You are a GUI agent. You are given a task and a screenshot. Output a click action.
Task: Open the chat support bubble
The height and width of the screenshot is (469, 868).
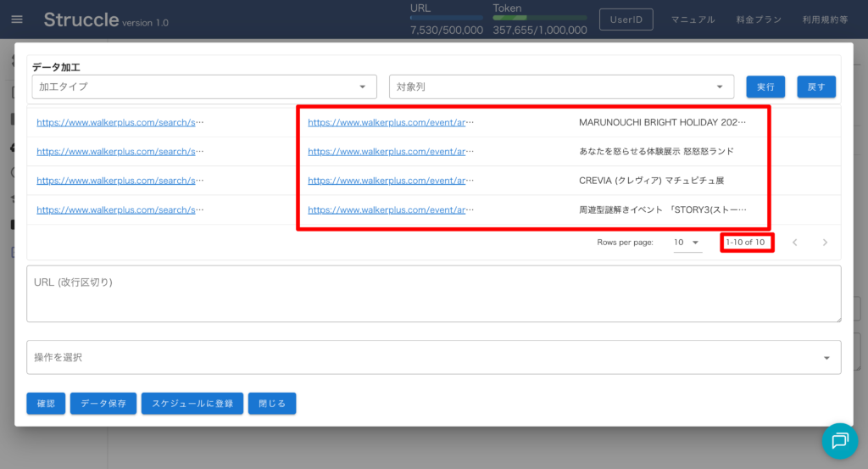click(x=839, y=440)
